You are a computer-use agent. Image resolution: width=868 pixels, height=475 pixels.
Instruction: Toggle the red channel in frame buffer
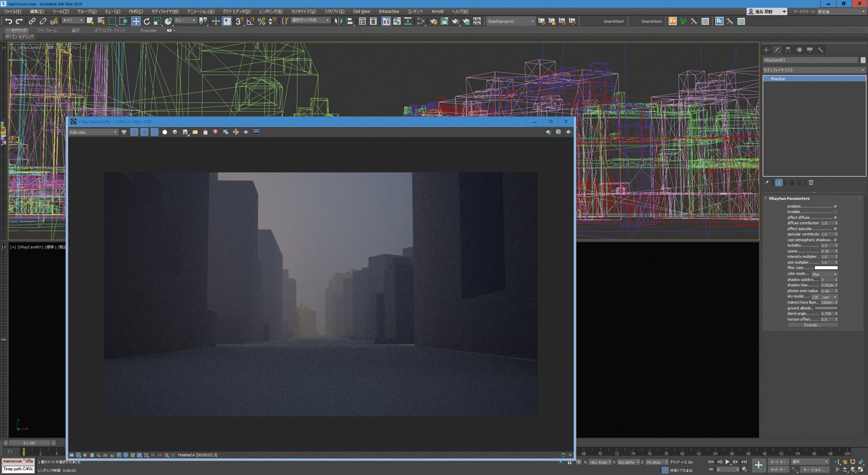click(134, 132)
